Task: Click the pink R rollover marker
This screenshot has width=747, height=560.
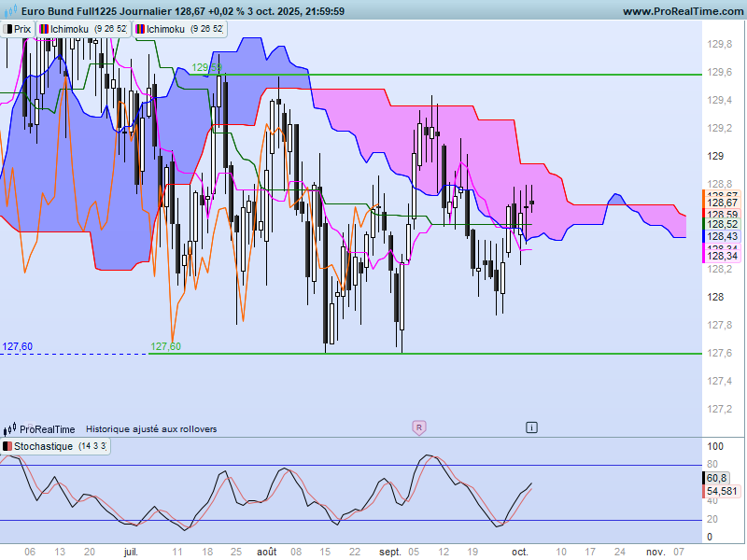Action: coord(418,427)
